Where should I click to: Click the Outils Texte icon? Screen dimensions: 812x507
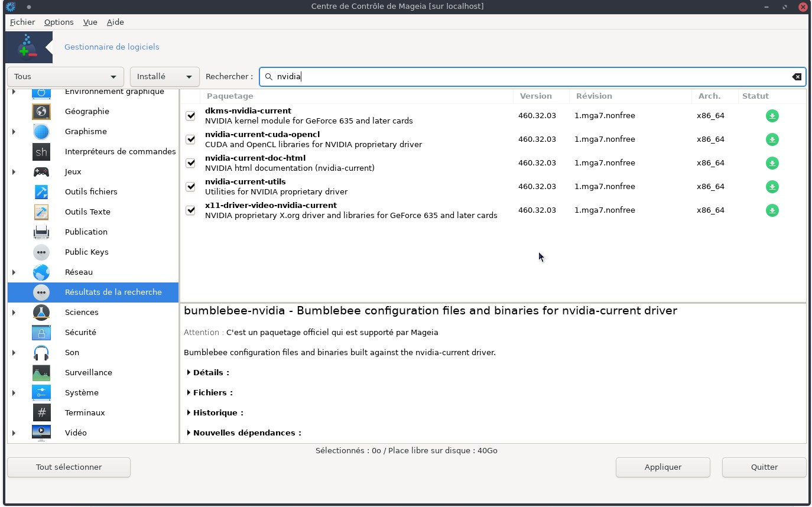pos(41,212)
